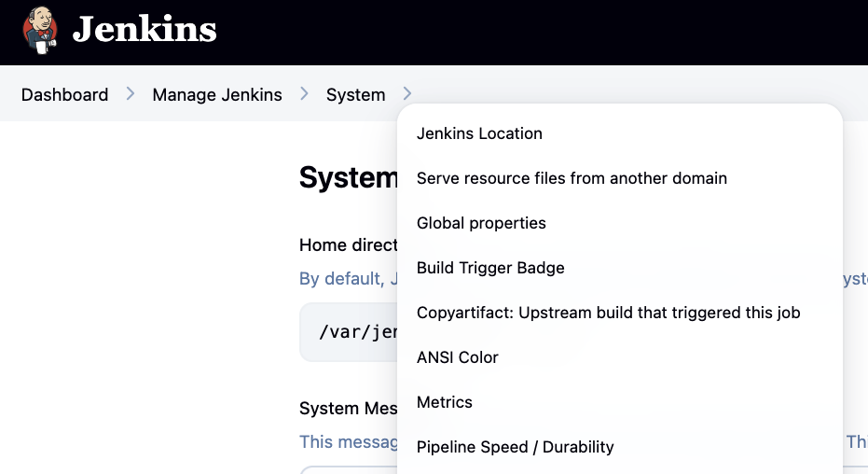Viewport: 868px width, 474px height.
Task: Select Serve resource files from another domain
Action: point(620,178)
